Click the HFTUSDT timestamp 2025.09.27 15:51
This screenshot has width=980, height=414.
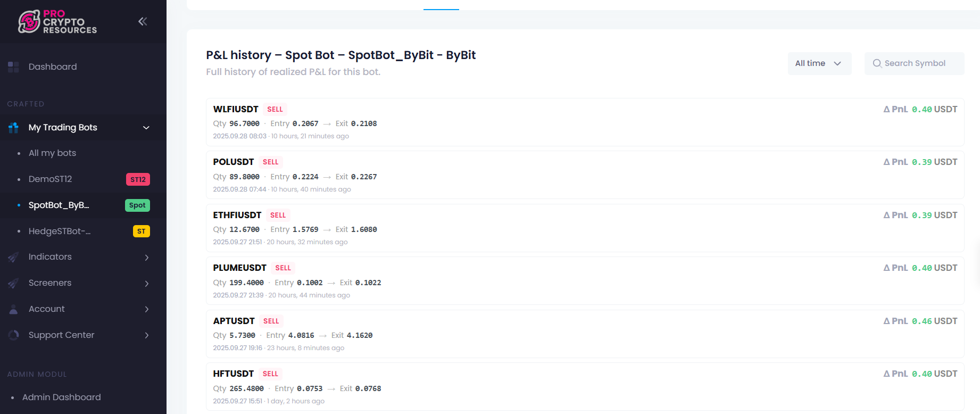coord(237,401)
